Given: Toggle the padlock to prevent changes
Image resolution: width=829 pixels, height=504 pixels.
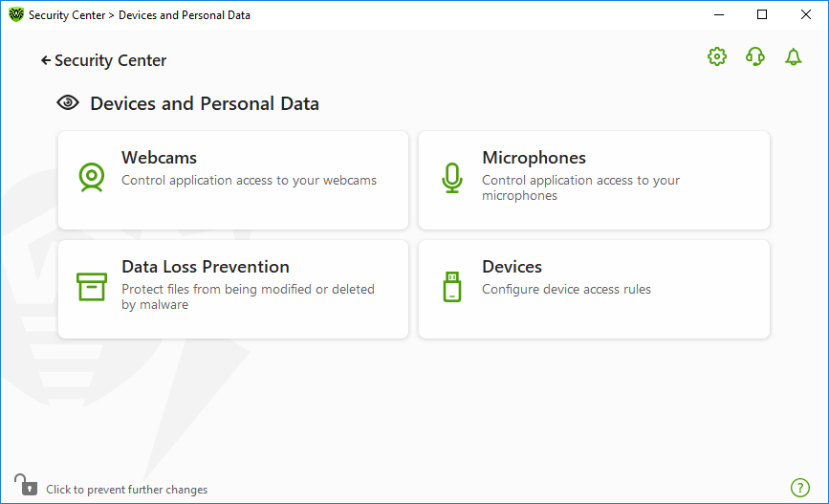Looking at the screenshot, I should [x=26, y=485].
